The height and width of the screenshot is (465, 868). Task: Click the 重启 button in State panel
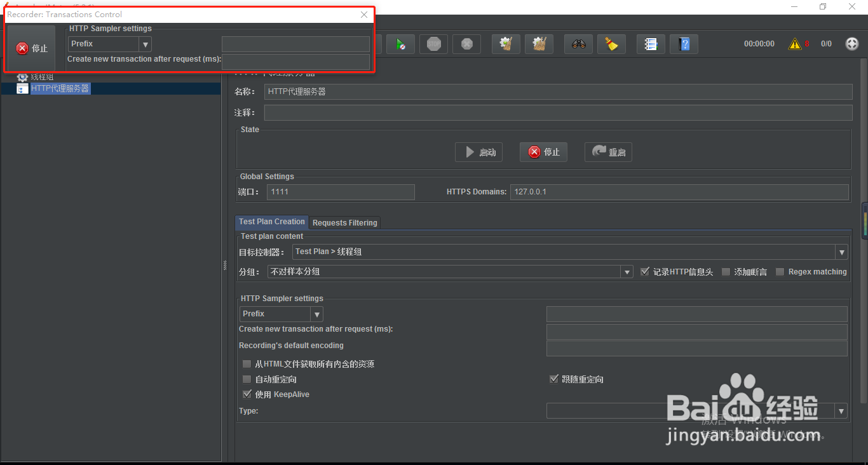pyautogui.click(x=609, y=152)
